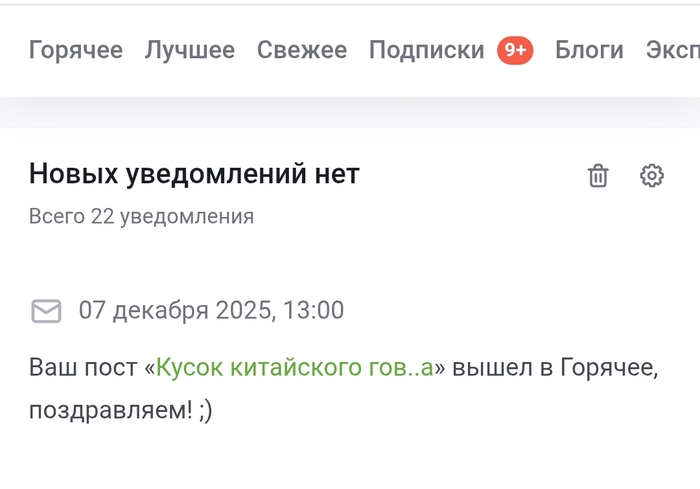This screenshot has width=700, height=489.
Task: Click the heading Новых уведомлений нет
Action: [194, 174]
